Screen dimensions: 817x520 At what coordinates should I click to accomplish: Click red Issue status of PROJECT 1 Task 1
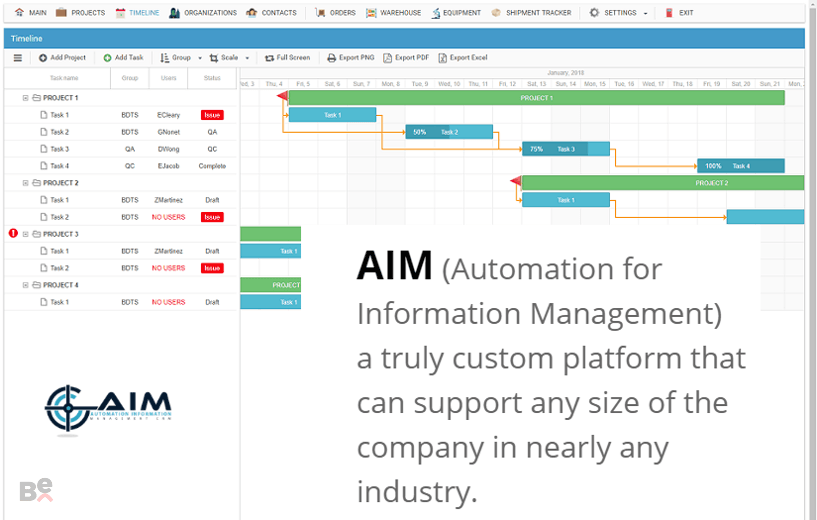(212, 115)
